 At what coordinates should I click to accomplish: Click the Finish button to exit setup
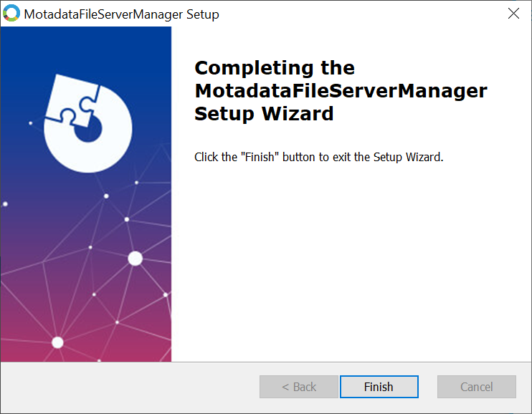pos(379,387)
